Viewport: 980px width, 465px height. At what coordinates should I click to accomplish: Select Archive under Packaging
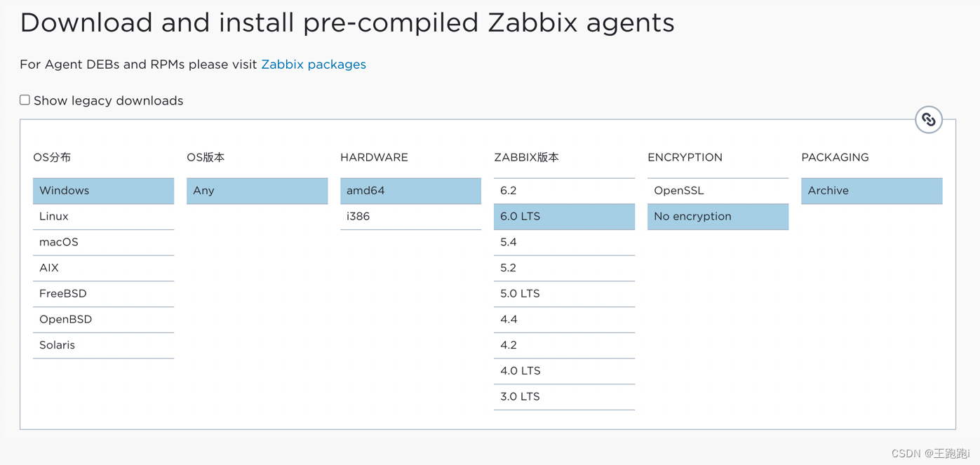point(871,190)
